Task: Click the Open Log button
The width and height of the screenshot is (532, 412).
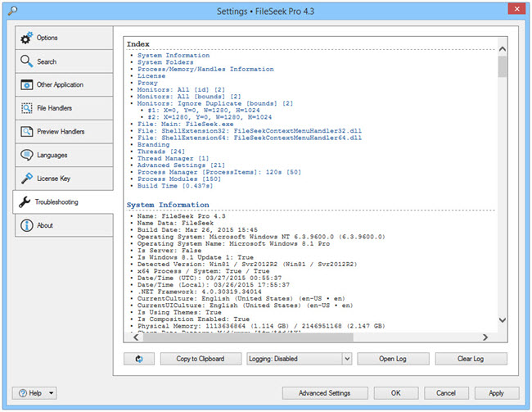Action: (x=393, y=359)
